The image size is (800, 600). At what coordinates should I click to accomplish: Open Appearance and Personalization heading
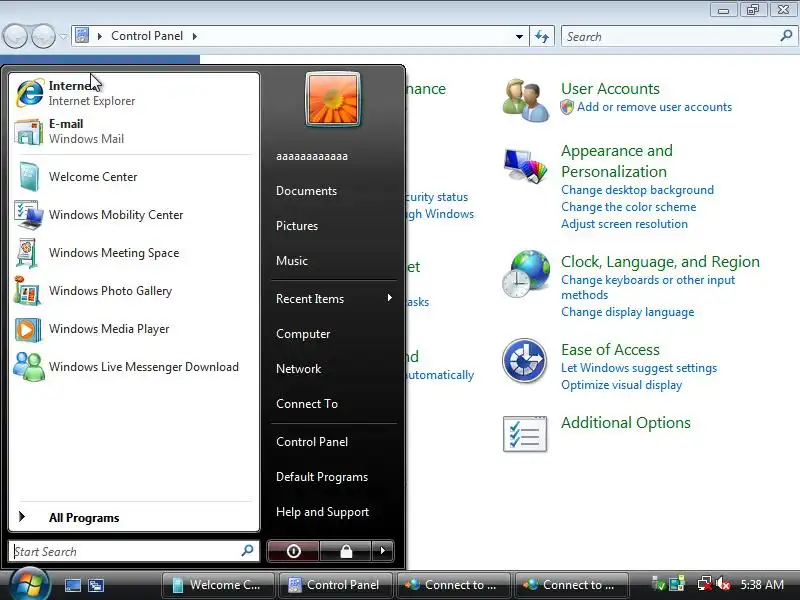pyautogui.click(x=617, y=161)
